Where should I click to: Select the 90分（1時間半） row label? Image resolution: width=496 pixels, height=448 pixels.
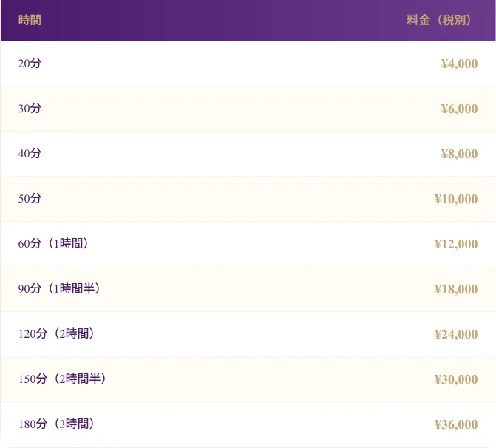coord(60,288)
